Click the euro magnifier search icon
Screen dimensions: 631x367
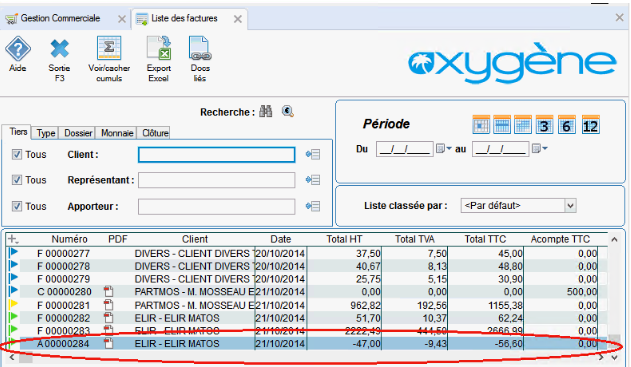tap(287, 111)
